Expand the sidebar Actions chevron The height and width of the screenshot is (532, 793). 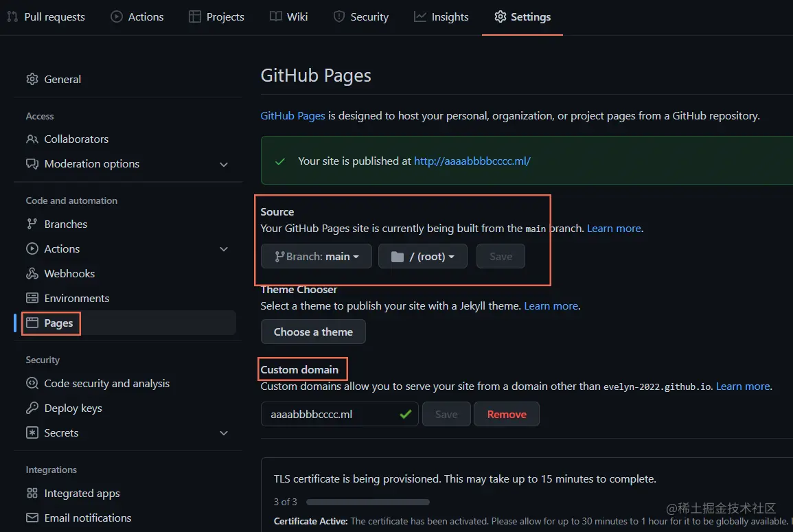tap(224, 249)
